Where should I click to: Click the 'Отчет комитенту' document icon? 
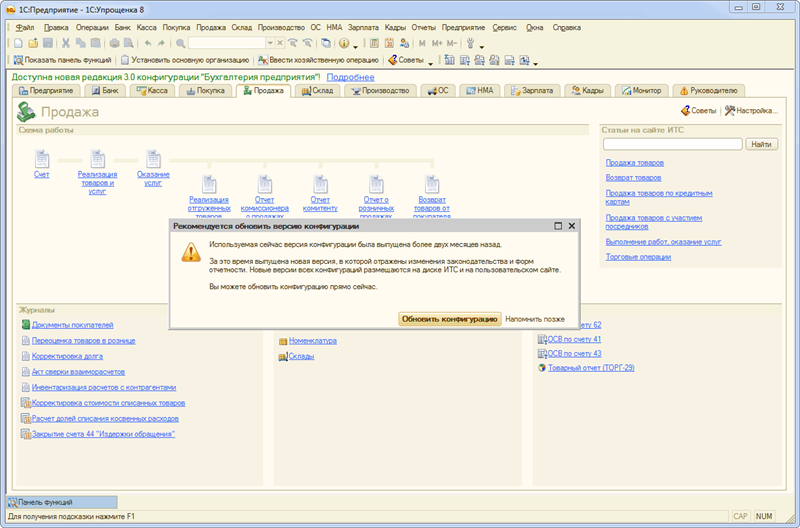[321, 183]
